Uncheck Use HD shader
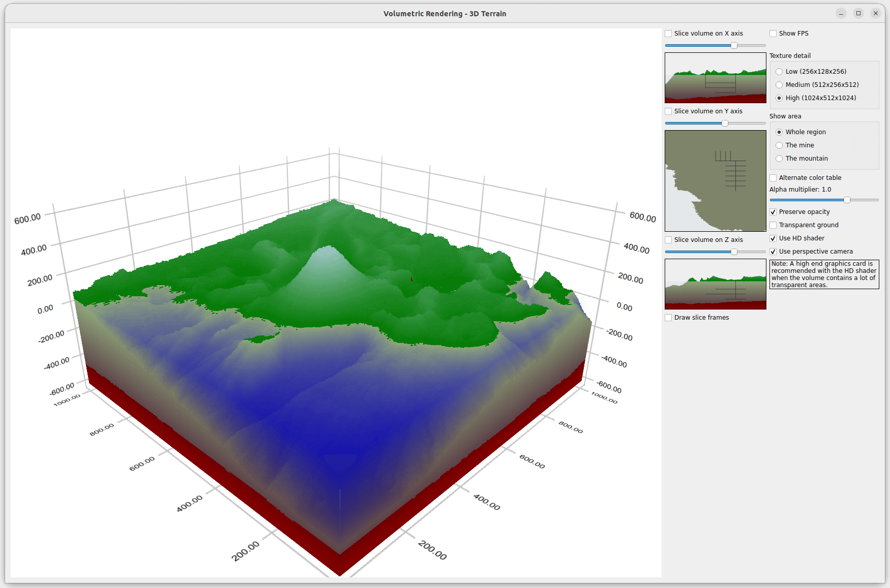 (774, 238)
